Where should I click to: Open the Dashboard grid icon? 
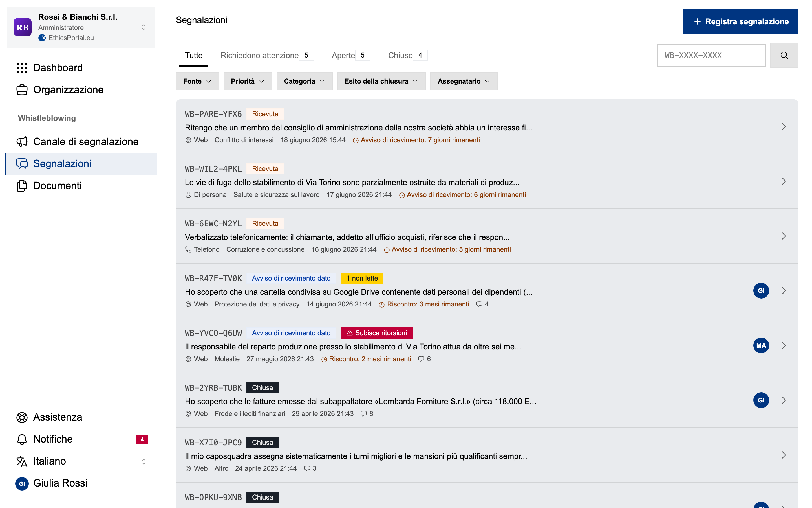click(x=22, y=67)
